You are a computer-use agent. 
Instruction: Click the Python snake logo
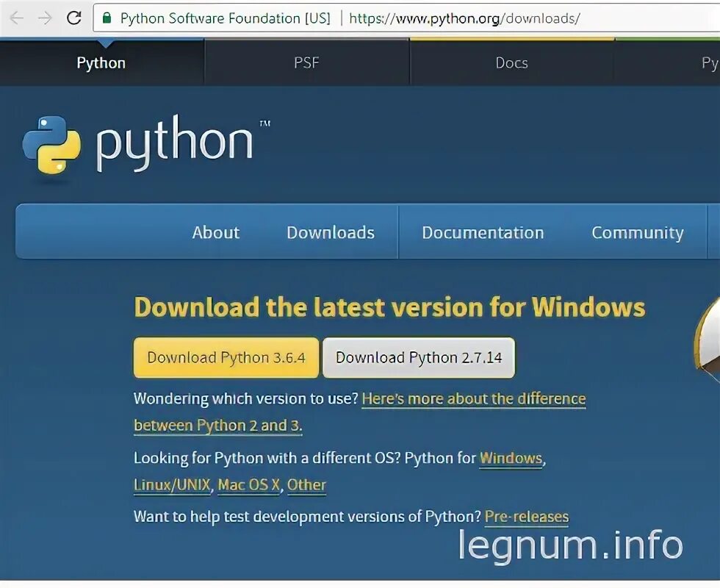coord(52,145)
